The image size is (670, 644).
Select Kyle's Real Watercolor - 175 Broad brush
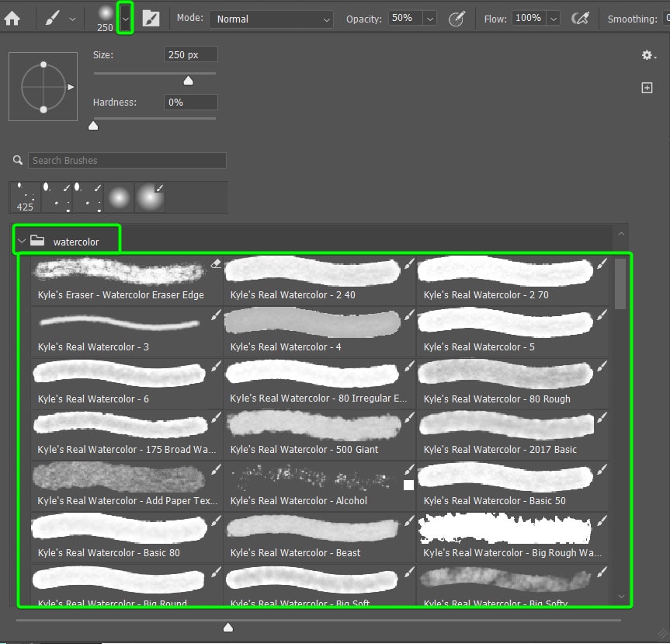coord(127,435)
